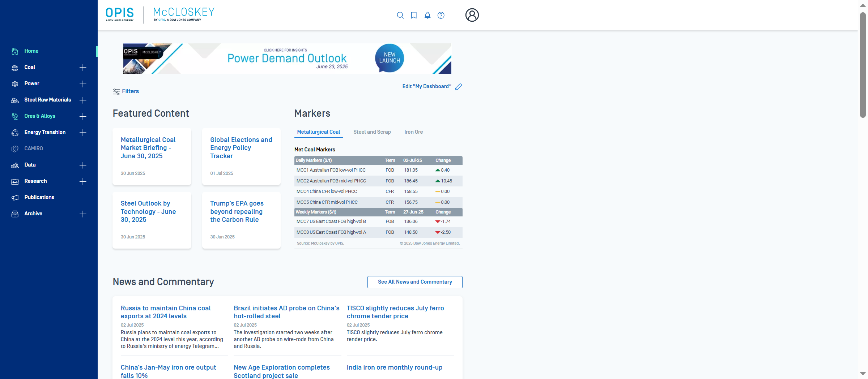Click the CAMIRO sidebar icon
The width and height of the screenshot is (868, 379).
(15, 149)
